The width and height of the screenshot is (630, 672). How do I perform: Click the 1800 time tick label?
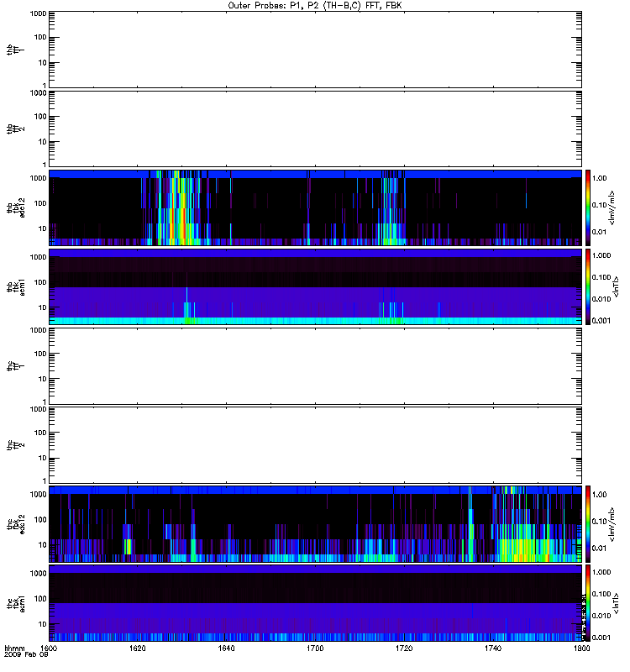pyautogui.click(x=581, y=648)
